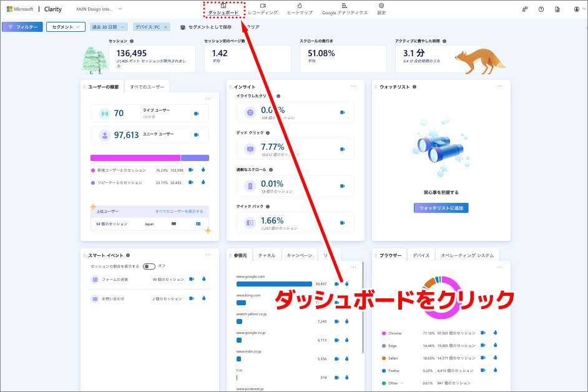Open the セグメント dropdown

66,27
